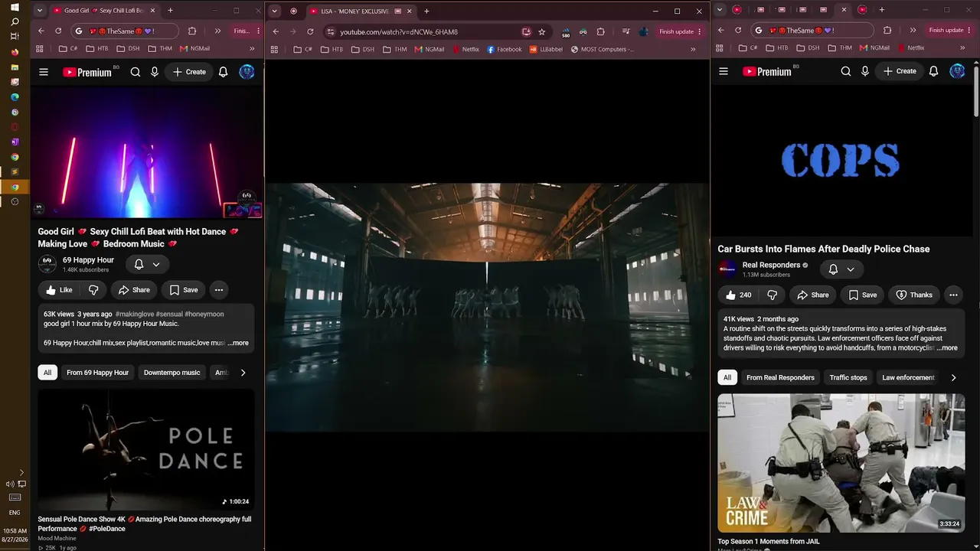980x551 pixels.
Task: Share the Car Bursts Into Flames video
Action: (813, 295)
